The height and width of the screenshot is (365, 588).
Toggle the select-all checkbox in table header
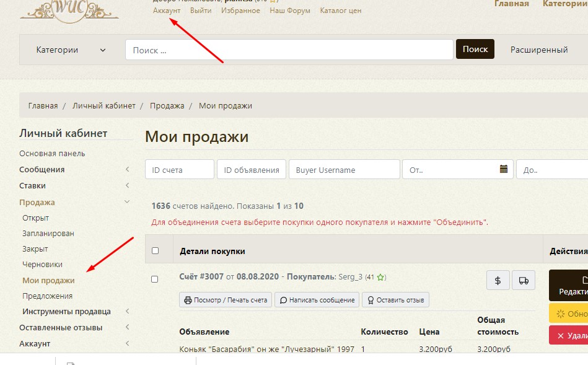155,251
